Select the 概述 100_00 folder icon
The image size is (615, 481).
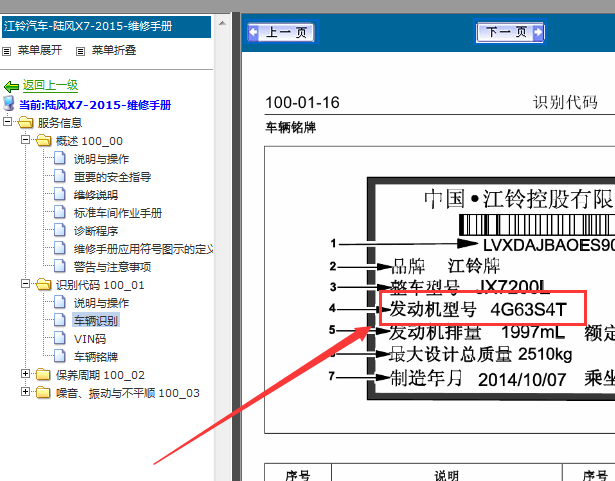pyautogui.click(x=44, y=140)
